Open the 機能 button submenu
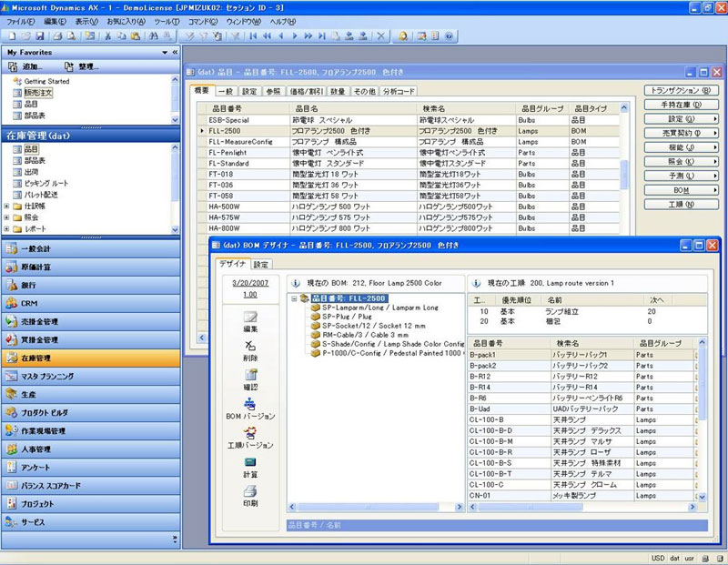Image resolution: width=728 pixels, height=565 pixels. (x=681, y=147)
